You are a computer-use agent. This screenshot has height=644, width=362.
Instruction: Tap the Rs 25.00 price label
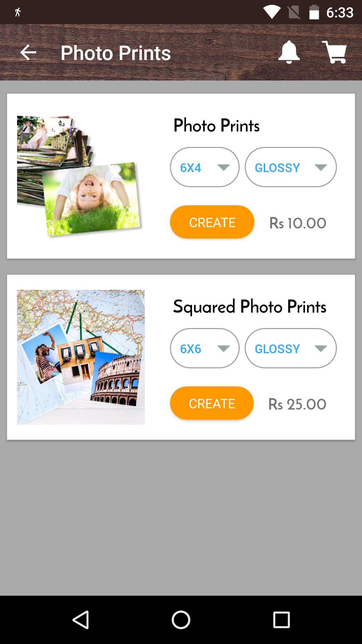pos(297,404)
